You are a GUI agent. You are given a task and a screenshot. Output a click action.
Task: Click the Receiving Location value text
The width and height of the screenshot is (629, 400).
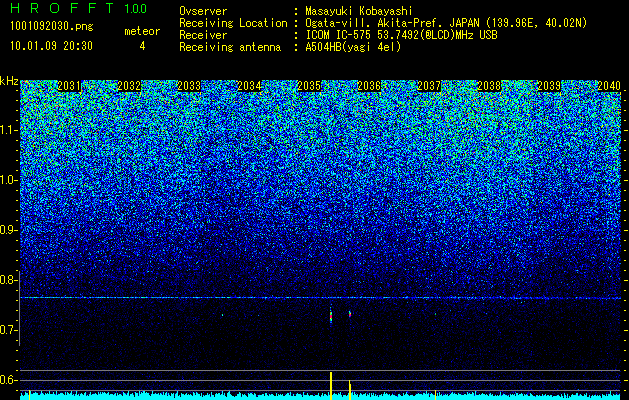click(x=446, y=23)
